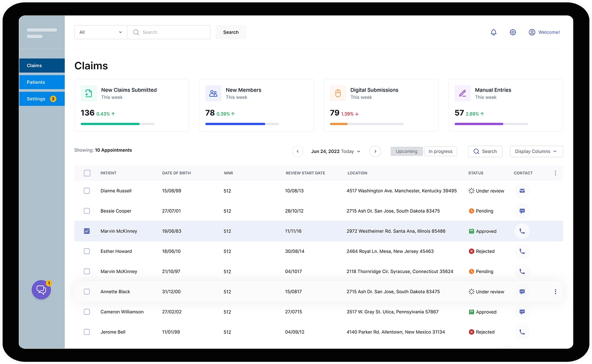Open the notifications bell icon
The height and width of the screenshot is (364, 592).
tap(494, 32)
